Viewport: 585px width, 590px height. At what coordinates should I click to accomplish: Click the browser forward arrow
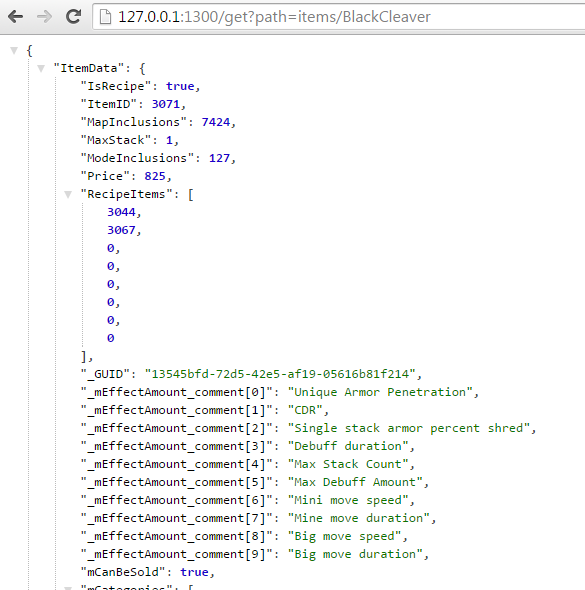[44, 17]
